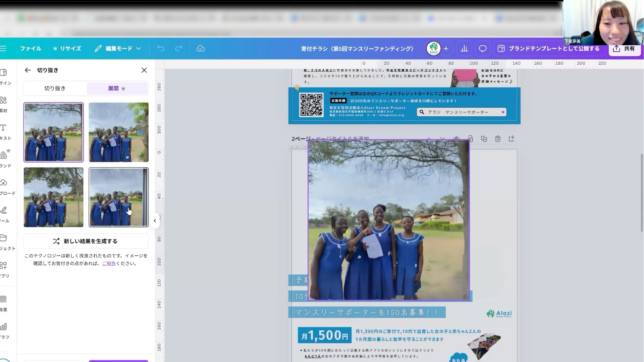
Task: Open the グラフ sidebar tab
Action: tap(4, 331)
